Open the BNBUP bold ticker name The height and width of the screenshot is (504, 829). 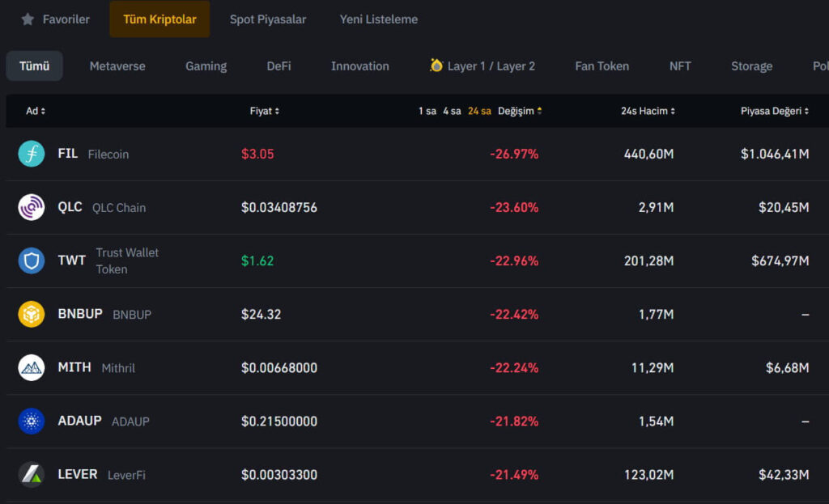(x=80, y=314)
